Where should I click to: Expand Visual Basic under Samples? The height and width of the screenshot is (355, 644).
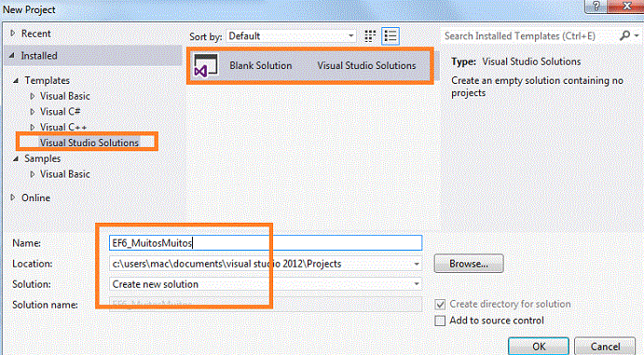coord(32,174)
